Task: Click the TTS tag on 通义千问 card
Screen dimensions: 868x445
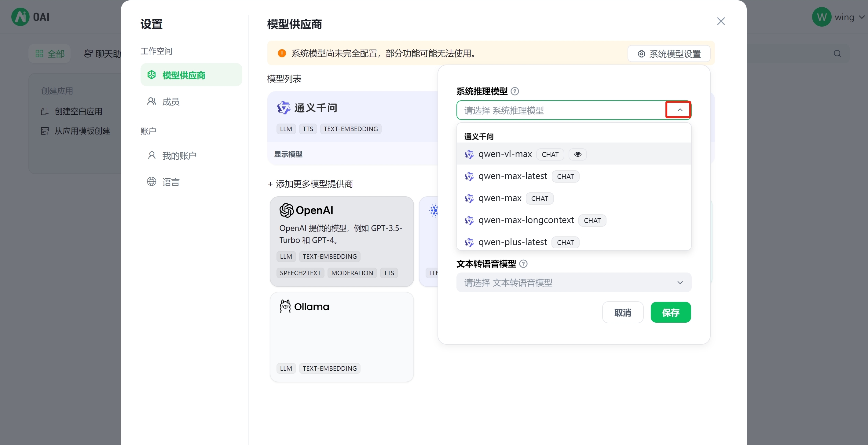Action: (308, 129)
